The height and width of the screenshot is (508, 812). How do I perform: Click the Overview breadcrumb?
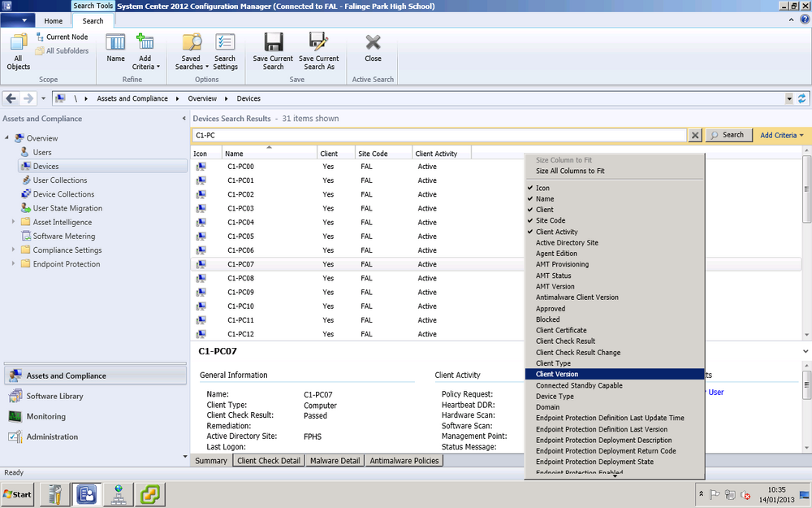[202, 98]
